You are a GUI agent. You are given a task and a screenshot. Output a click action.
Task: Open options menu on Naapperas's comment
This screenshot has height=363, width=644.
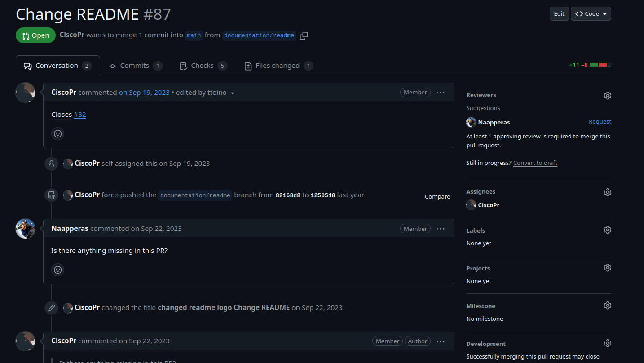point(440,229)
